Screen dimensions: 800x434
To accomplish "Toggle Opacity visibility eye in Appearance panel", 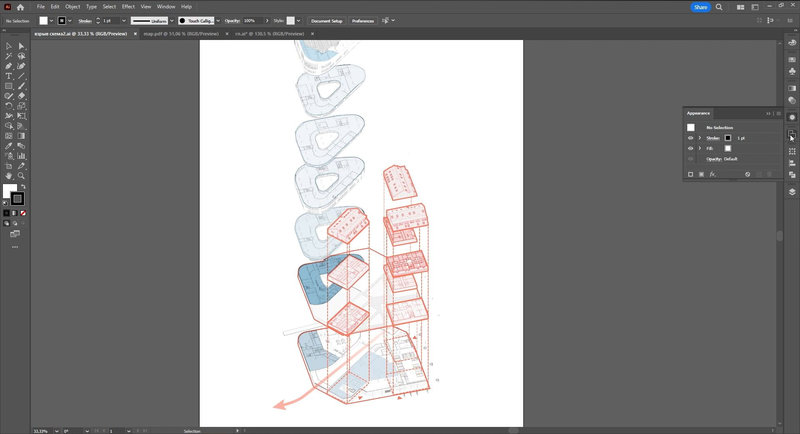I will [x=690, y=159].
